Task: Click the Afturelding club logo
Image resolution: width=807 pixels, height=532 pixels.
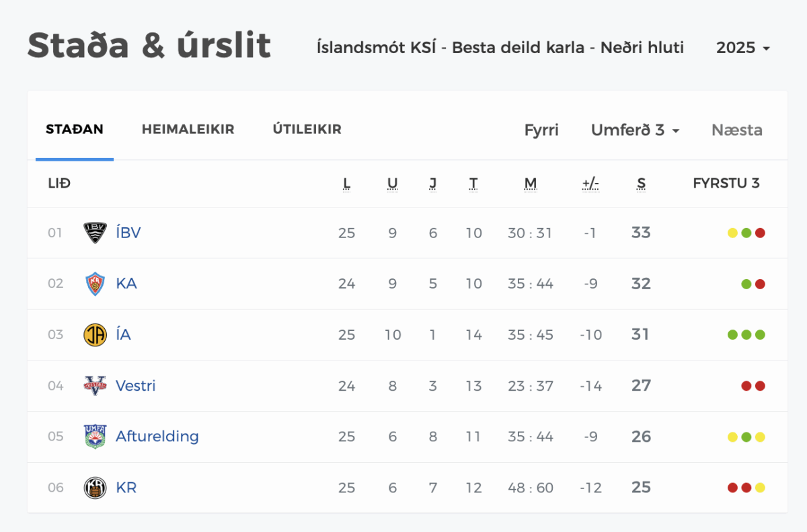Action: (x=95, y=436)
